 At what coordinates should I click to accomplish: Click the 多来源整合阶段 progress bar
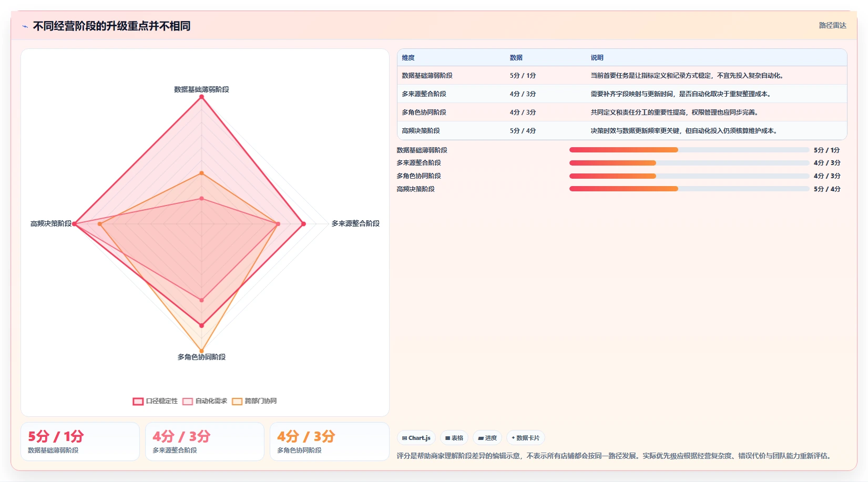tap(689, 163)
